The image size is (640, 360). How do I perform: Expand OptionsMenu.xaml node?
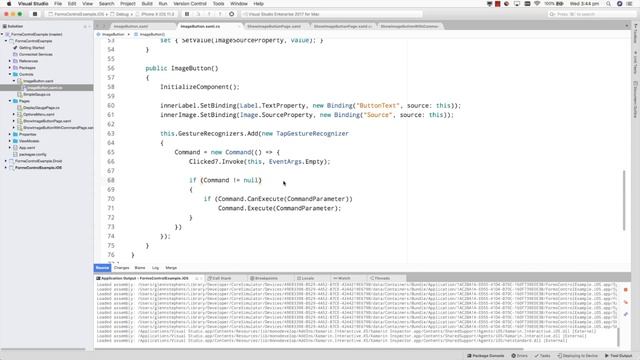[x=14, y=114]
